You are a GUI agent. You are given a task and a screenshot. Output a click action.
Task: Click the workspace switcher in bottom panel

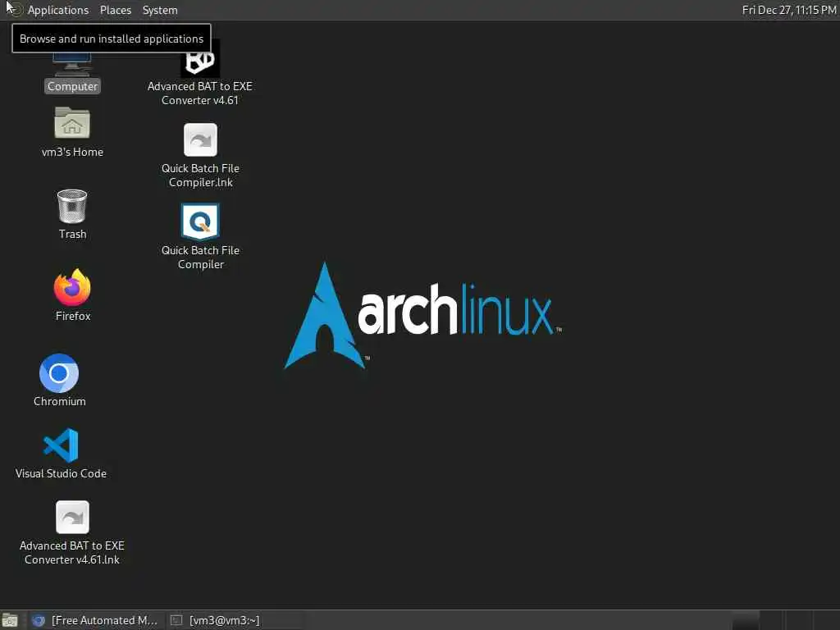tap(784, 620)
